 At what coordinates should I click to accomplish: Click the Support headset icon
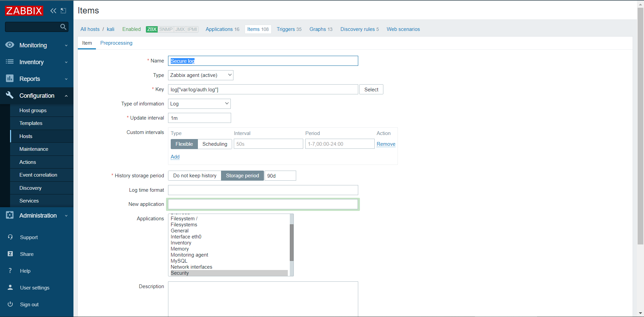(x=10, y=237)
